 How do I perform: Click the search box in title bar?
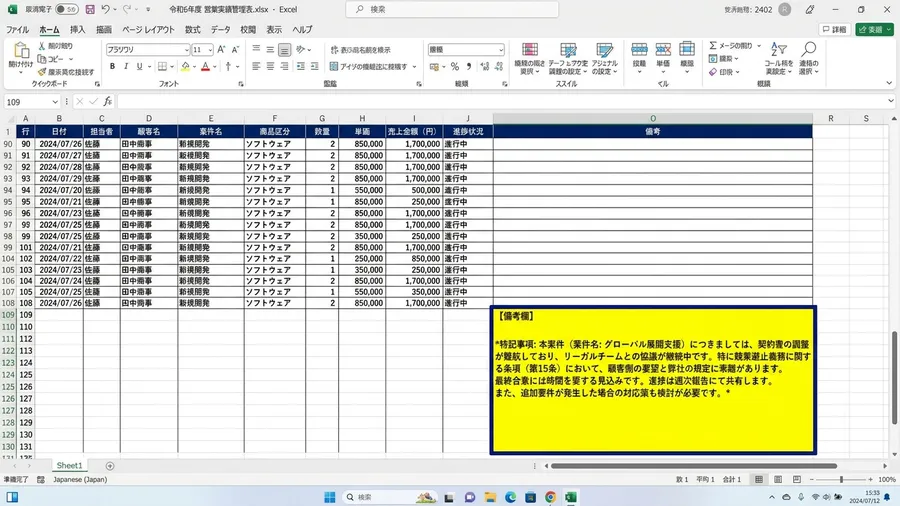pyautogui.click(x=452, y=9)
